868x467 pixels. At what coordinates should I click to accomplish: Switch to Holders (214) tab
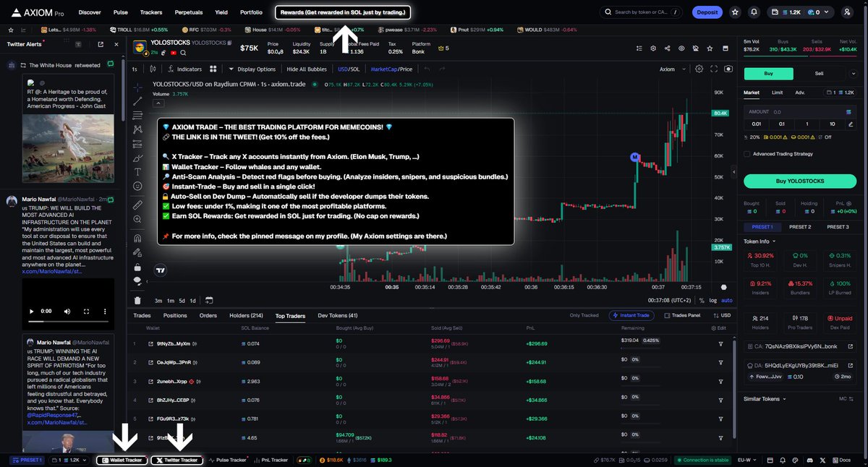click(246, 316)
